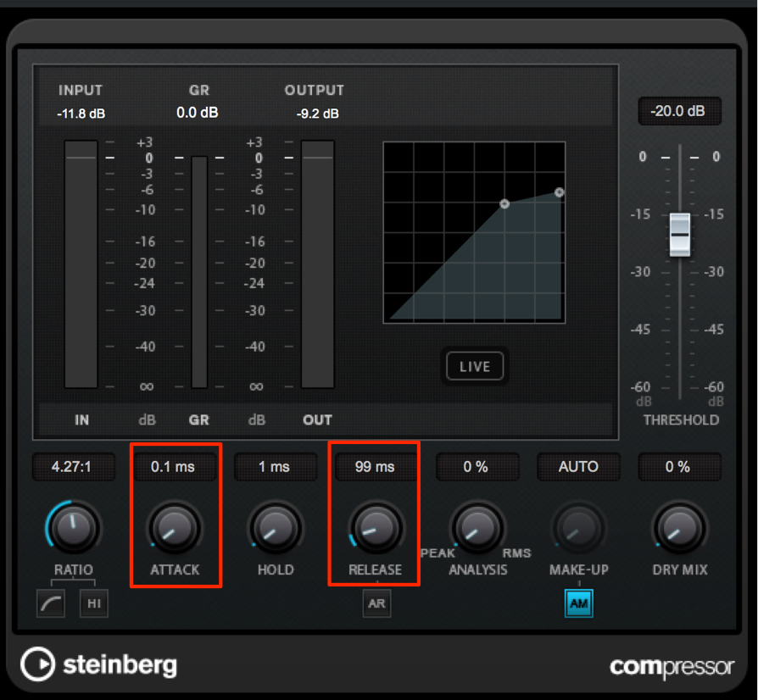Click the 0 % analysis value field
The image size is (758, 700).
click(x=477, y=467)
